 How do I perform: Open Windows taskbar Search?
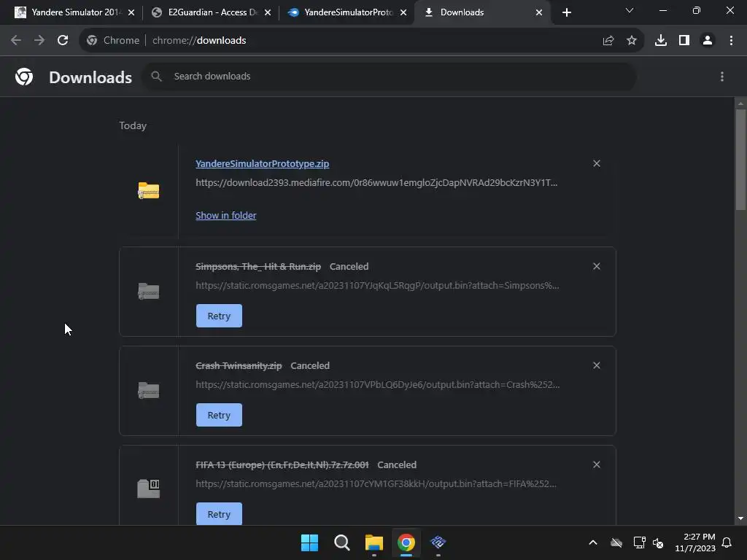341,542
